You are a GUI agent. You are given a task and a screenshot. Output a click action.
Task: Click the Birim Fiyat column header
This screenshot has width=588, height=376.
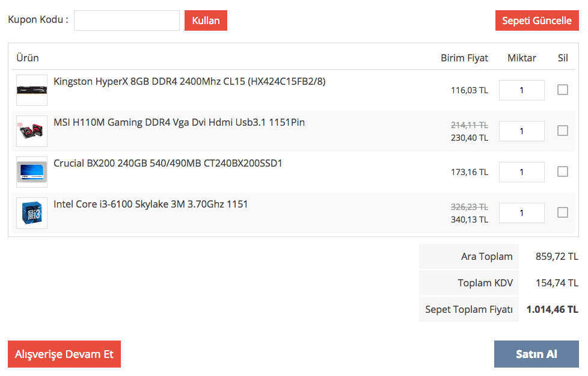pos(464,58)
